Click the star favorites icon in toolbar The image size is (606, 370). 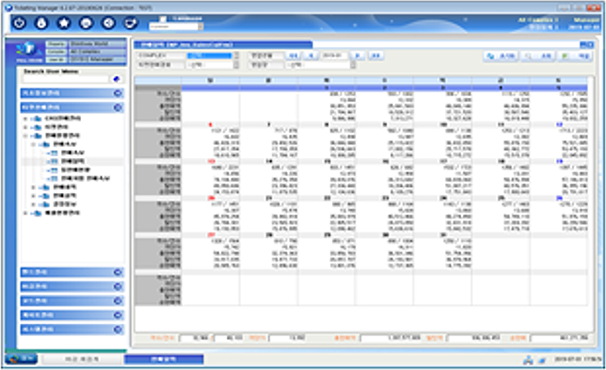click(64, 23)
